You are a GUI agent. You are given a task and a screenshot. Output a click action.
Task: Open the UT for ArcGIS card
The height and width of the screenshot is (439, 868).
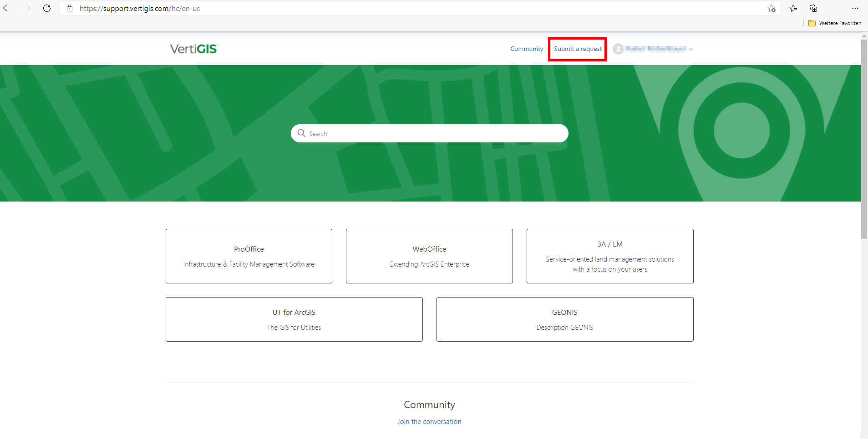pos(294,319)
